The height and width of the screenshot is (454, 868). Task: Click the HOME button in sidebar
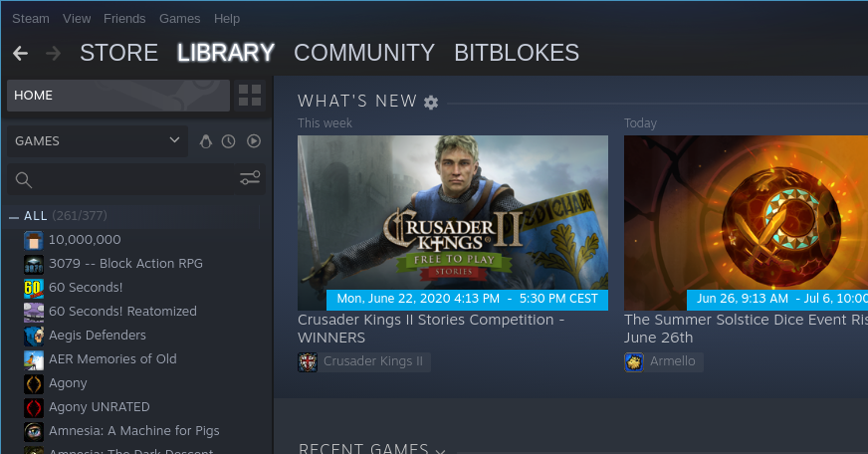coord(118,96)
